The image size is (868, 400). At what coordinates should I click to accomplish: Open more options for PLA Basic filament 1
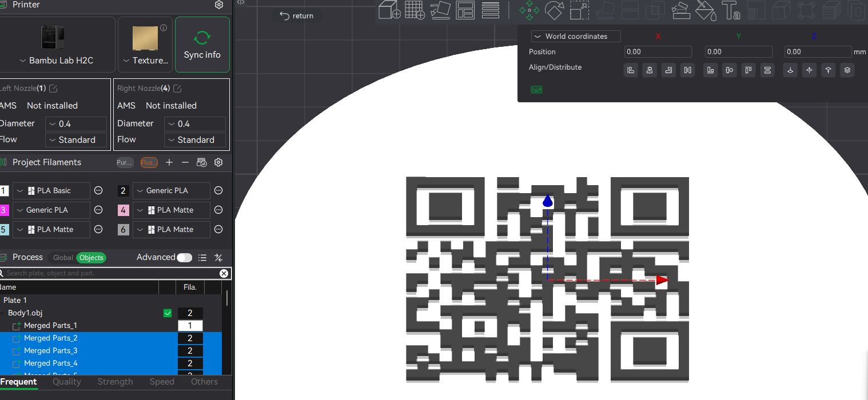coord(98,190)
